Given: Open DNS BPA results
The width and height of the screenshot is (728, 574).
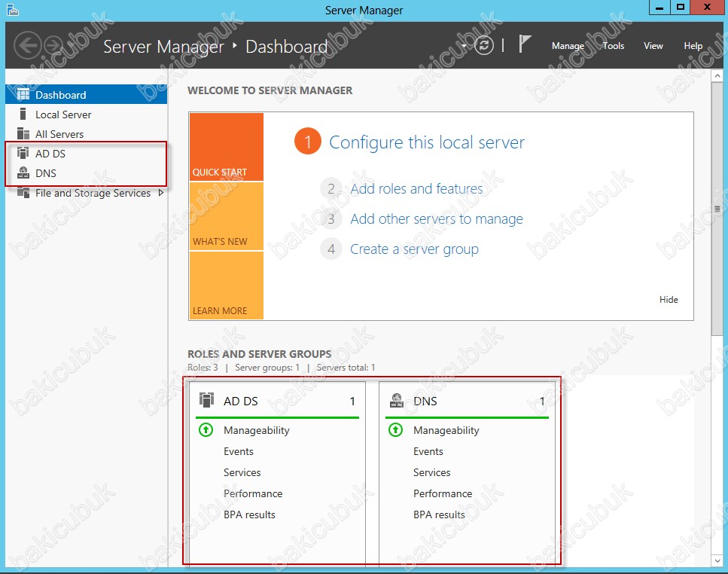Looking at the screenshot, I should (439, 514).
